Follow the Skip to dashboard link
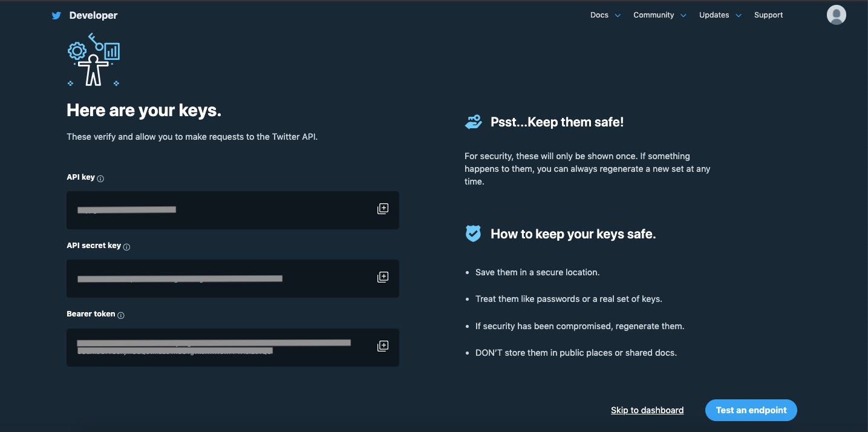The width and height of the screenshot is (868, 432). point(647,410)
